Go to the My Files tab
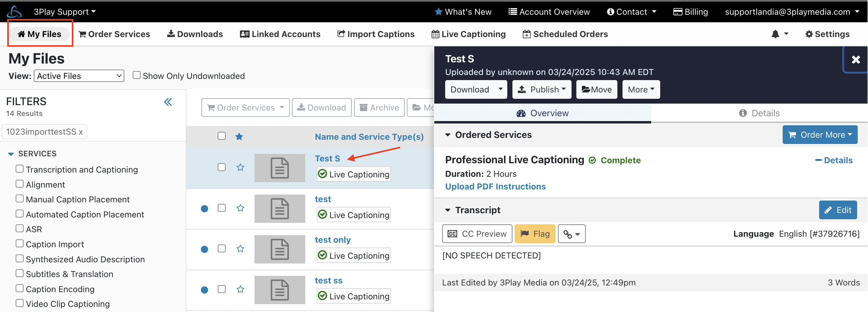This screenshot has width=868, height=312. [x=40, y=34]
